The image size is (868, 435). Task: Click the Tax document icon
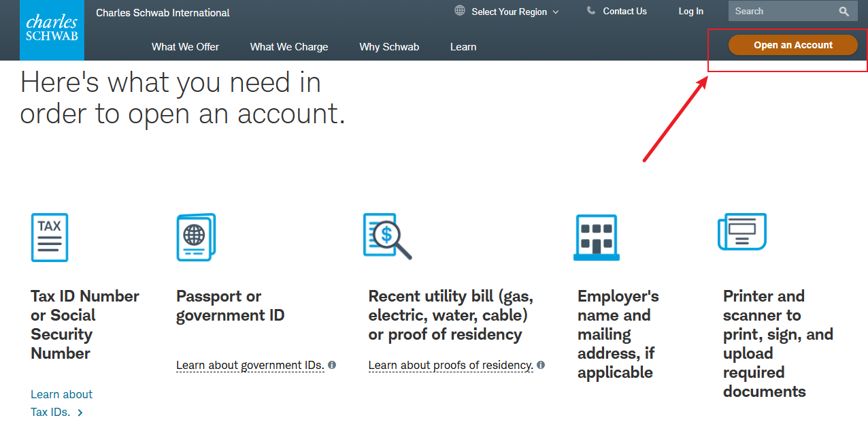(50, 238)
